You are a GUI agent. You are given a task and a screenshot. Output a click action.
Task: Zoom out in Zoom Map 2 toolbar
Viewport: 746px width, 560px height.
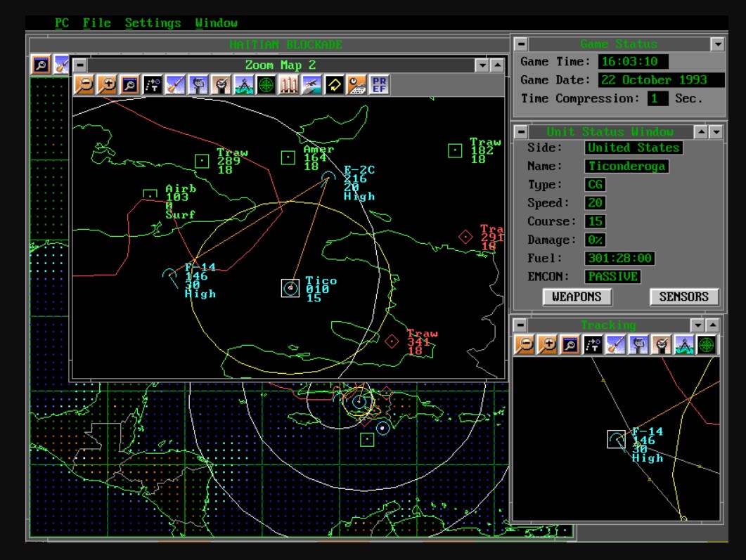pyautogui.click(x=84, y=86)
